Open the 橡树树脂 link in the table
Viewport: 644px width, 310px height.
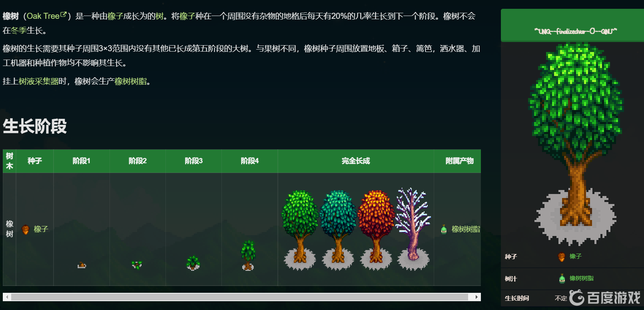tap(466, 229)
